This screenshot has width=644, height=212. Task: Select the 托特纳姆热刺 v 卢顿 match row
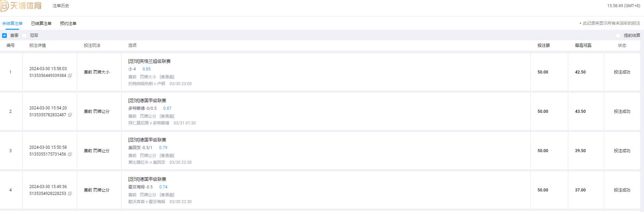pyautogui.click(x=147, y=84)
